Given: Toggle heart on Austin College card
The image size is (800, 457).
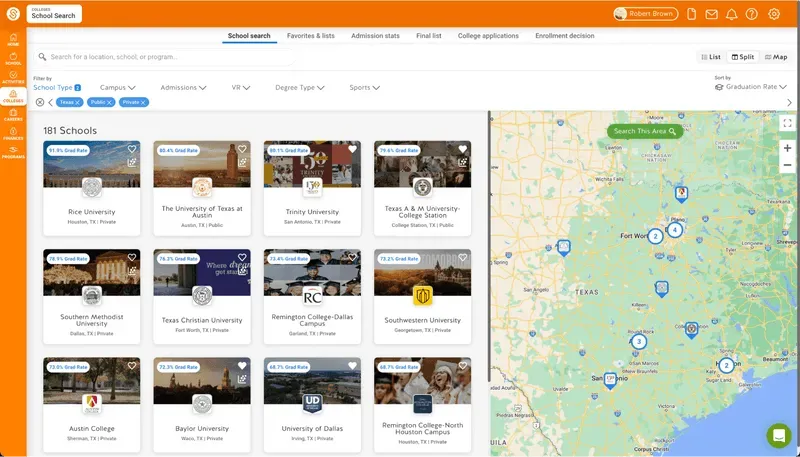Looking at the screenshot, I should pos(132,365).
